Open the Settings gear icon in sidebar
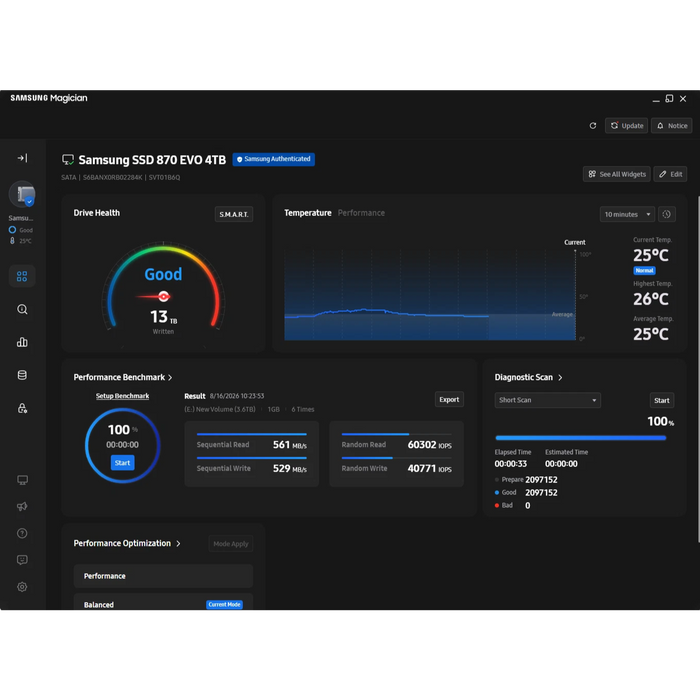 pyautogui.click(x=22, y=587)
